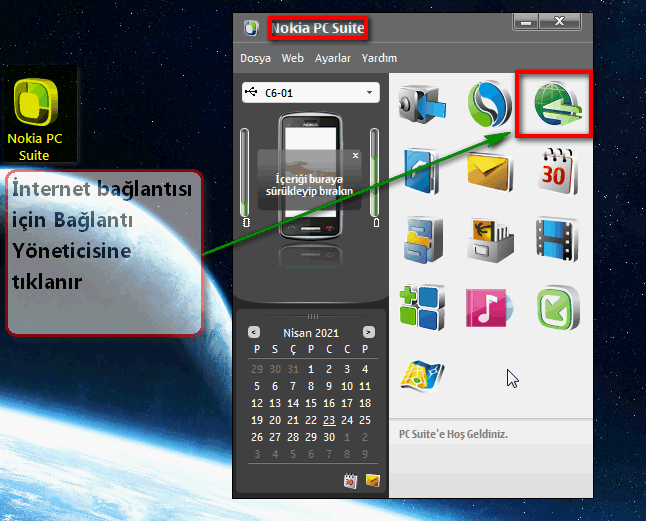The width and height of the screenshot is (646, 521).
Task: Open the Backup tool safe icon
Action: point(422,104)
